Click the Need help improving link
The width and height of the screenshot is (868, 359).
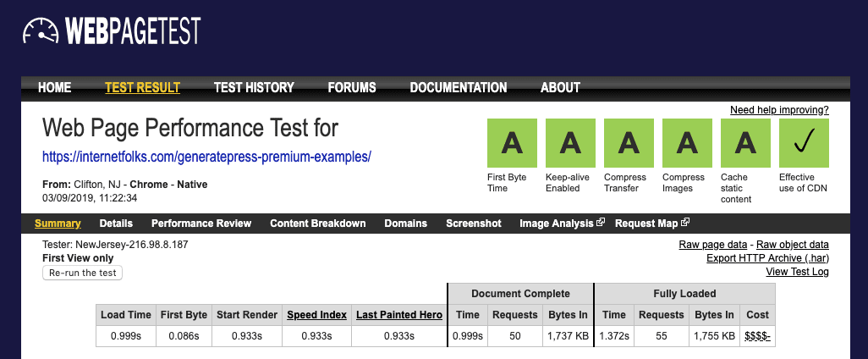point(779,110)
